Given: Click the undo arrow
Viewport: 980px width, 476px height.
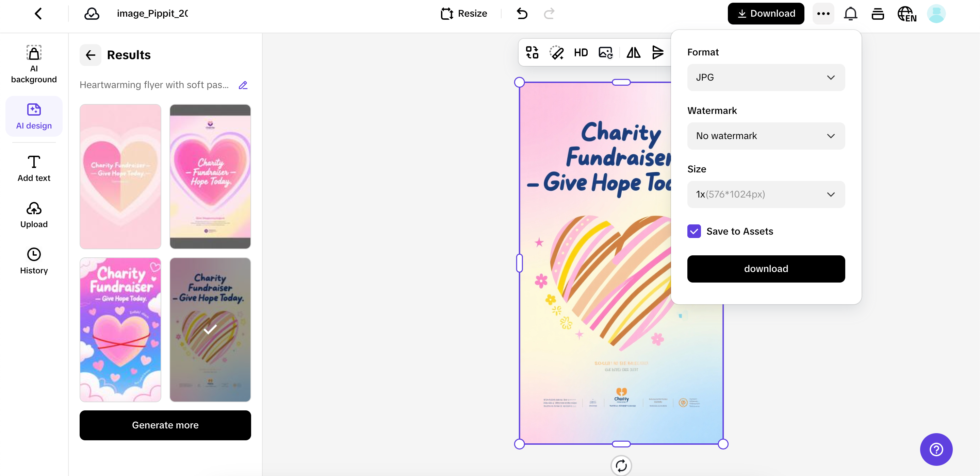Looking at the screenshot, I should tap(522, 14).
